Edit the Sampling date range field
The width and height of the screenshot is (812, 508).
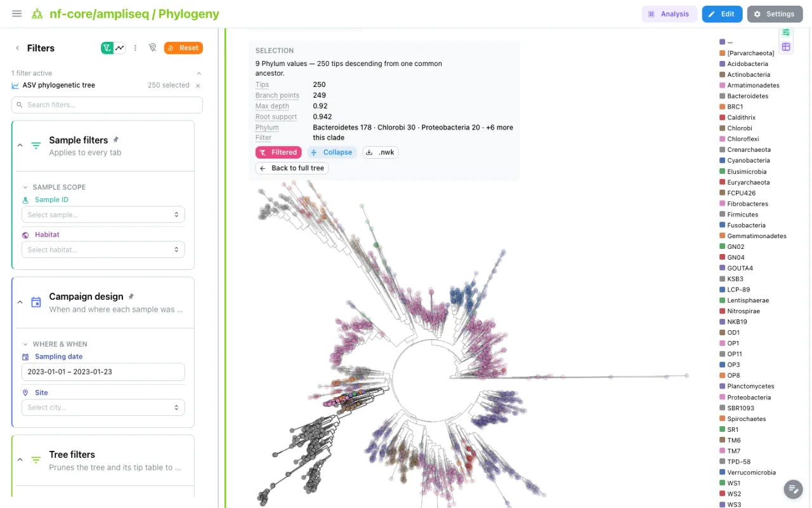coord(103,371)
